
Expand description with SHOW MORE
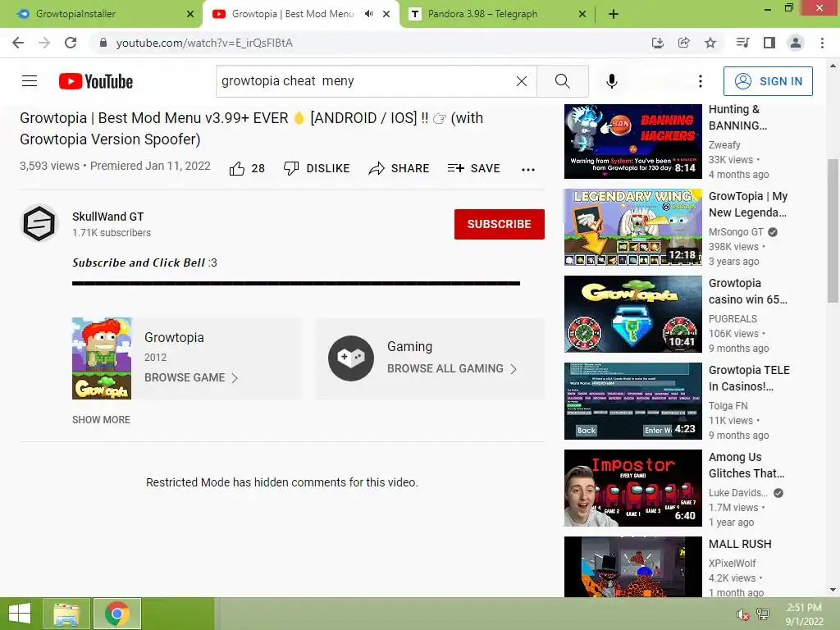point(101,420)
